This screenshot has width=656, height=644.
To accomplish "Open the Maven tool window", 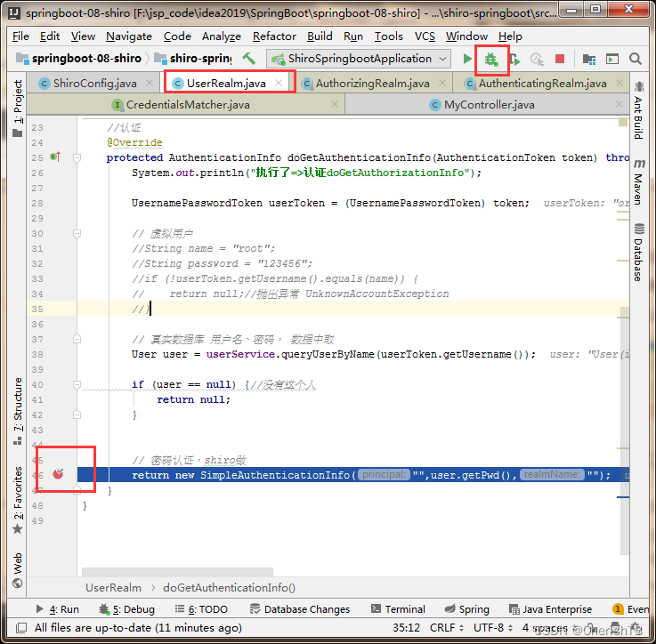I will pos(638,182).
